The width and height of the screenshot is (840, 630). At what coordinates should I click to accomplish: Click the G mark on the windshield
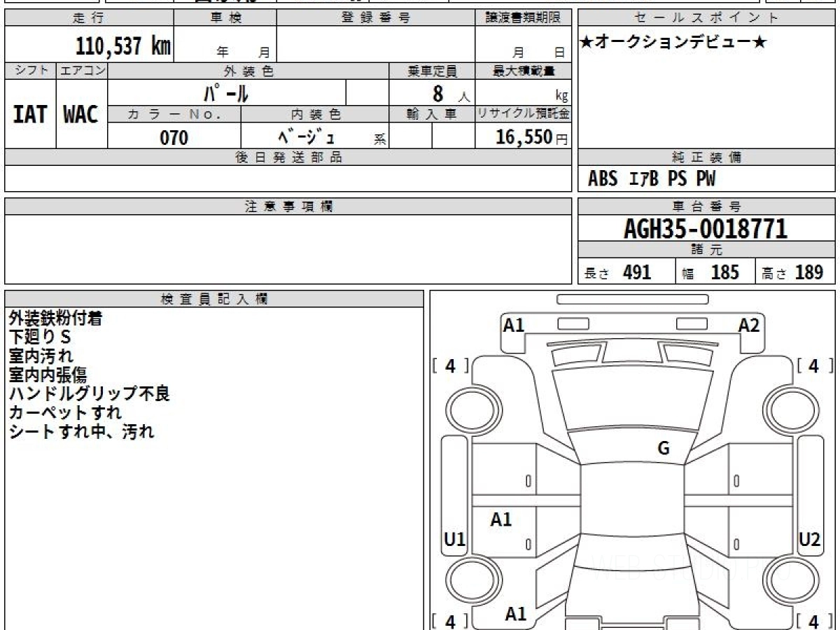pos(664,449)
